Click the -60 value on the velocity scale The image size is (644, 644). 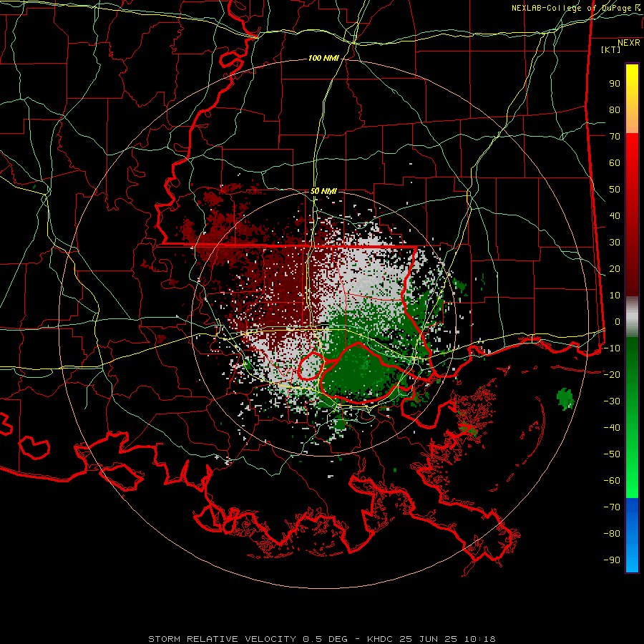point(612,481)
